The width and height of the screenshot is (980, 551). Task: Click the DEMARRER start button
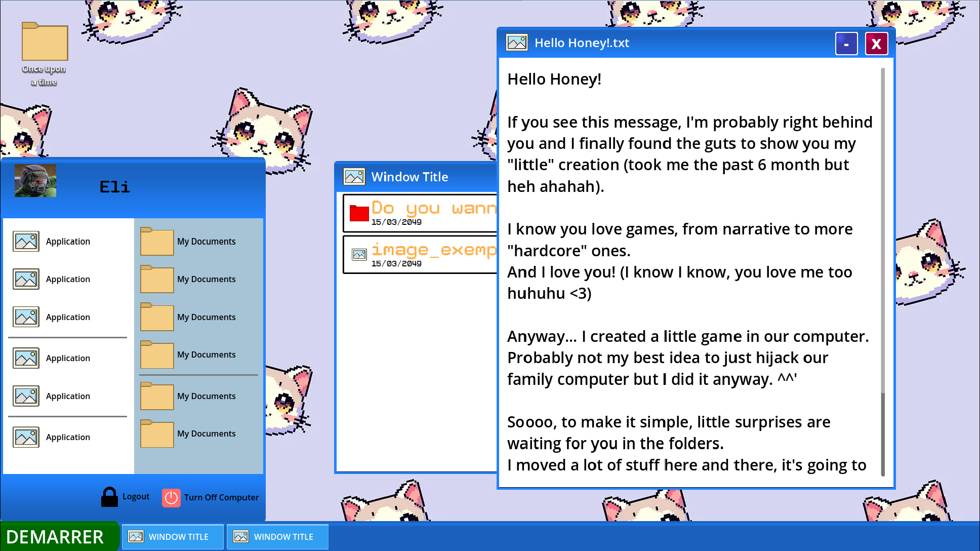(56, 537)
